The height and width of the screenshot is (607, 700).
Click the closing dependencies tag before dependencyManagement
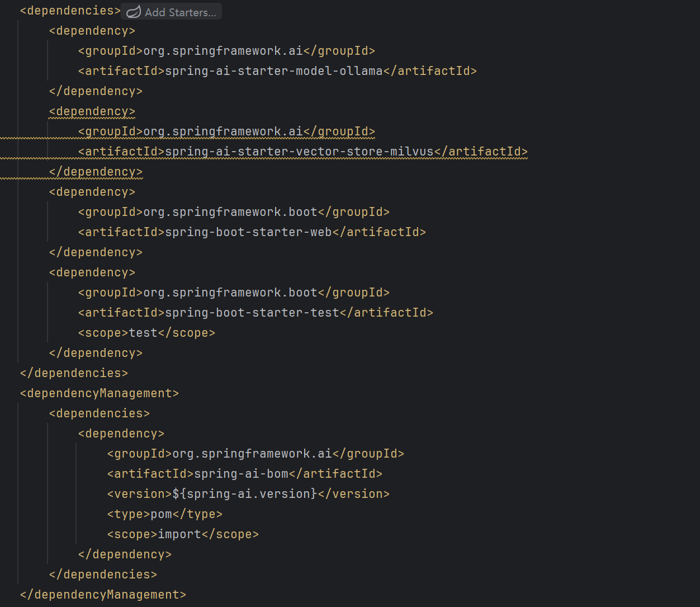coord(74,373)
